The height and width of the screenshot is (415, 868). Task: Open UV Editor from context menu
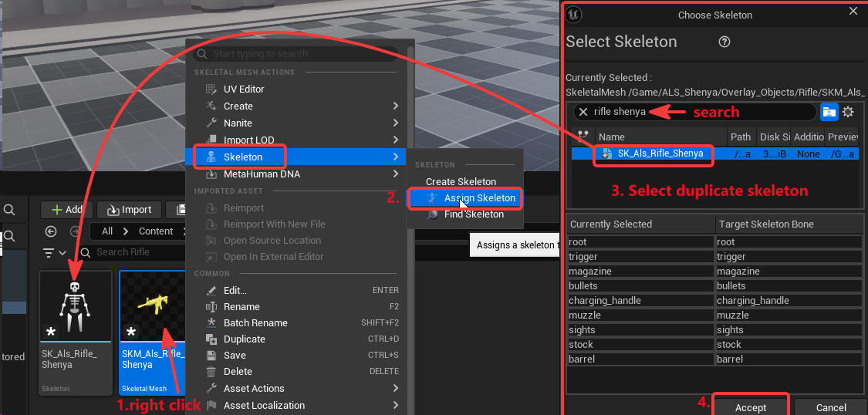pos(244,89)
